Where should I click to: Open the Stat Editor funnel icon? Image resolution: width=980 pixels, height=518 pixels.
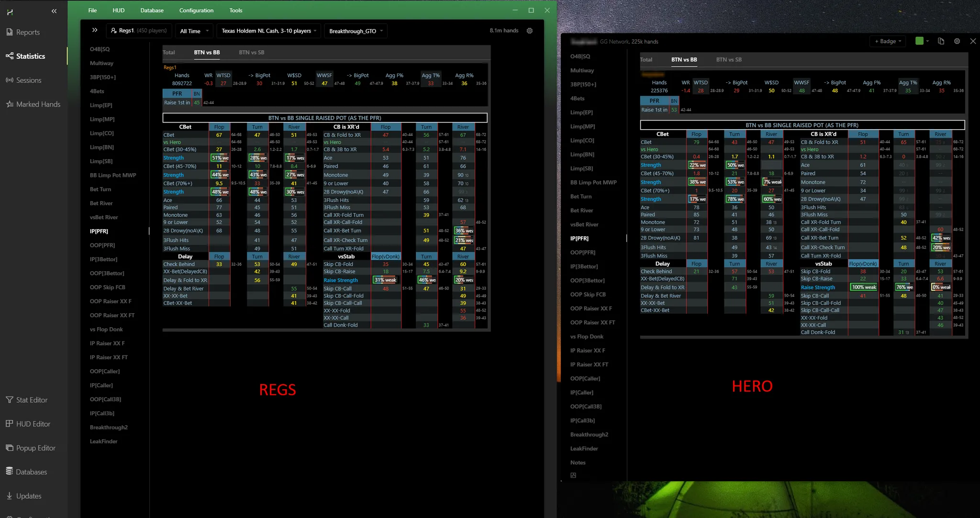point(10,400)
